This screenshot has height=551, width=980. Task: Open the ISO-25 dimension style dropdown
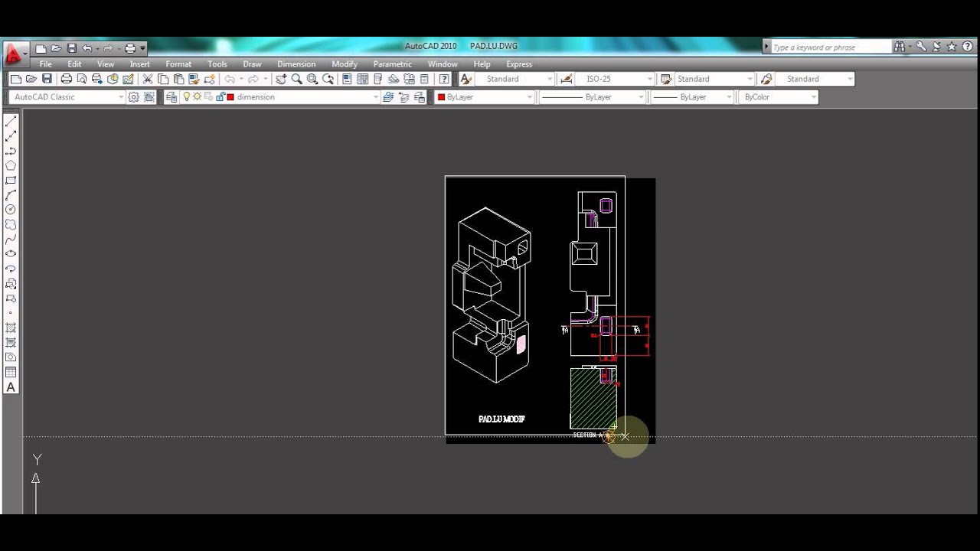(x=616, y=79)
